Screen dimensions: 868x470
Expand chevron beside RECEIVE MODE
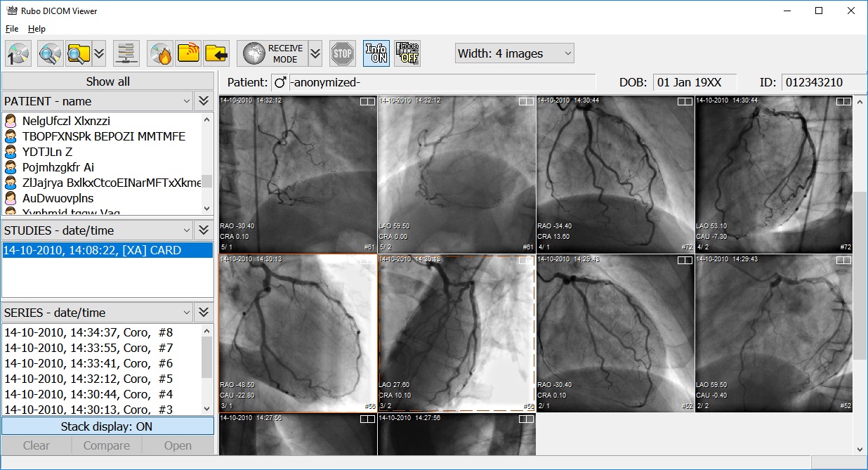(x=315, y=53)
